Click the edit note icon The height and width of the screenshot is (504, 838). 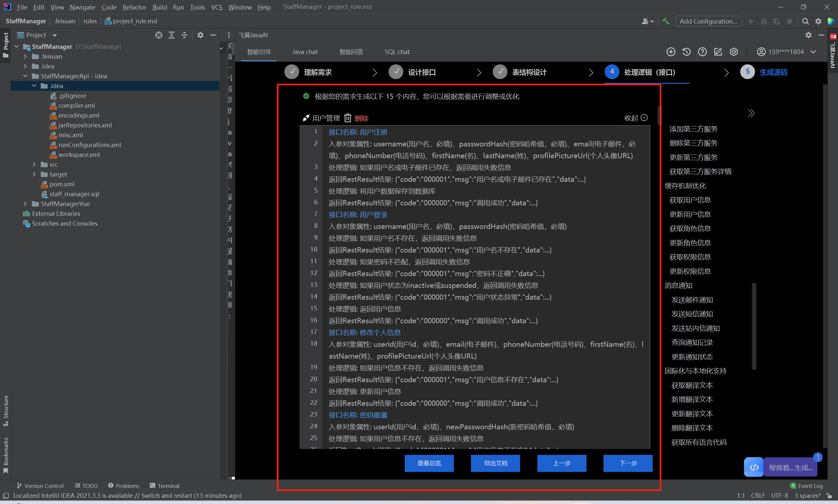[x=718, y=52]
